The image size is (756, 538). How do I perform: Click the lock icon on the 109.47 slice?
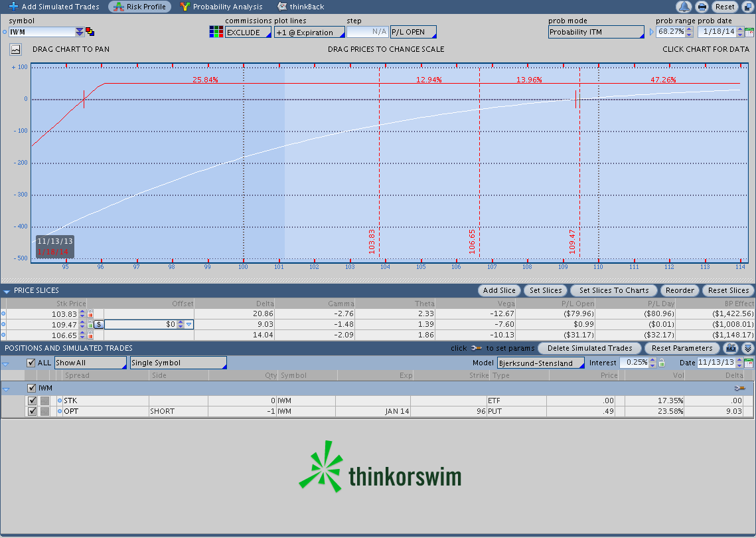(90, 325)
